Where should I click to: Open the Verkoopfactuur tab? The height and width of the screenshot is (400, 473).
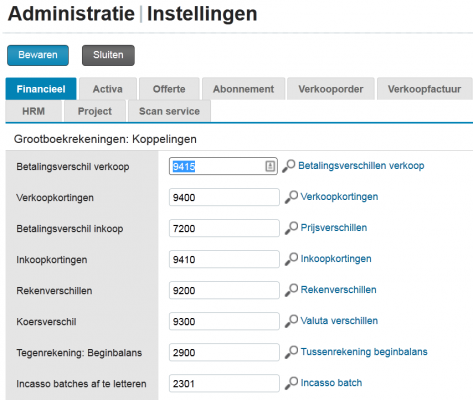[424, 89]
